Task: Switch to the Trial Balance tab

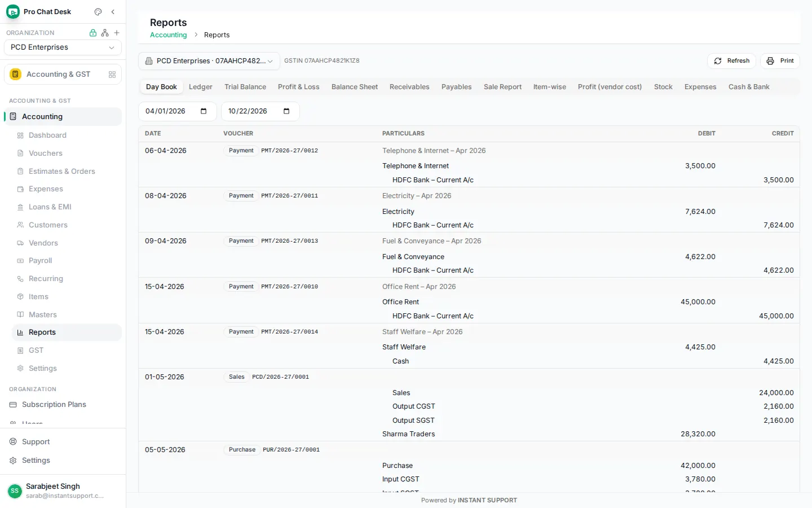Action: [x=245, y=87]
